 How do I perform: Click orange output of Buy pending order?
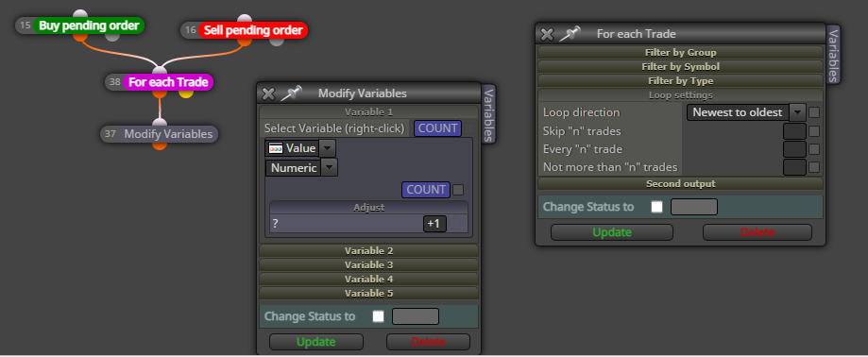[x=80, y=37]
